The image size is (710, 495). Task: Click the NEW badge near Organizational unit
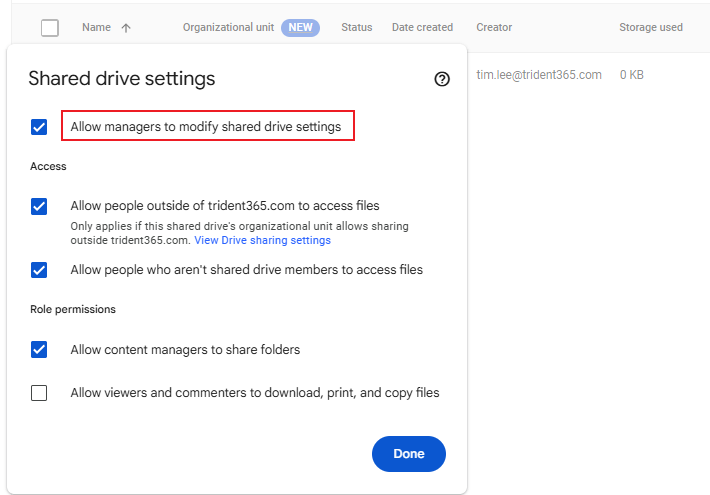coord(300,28)
